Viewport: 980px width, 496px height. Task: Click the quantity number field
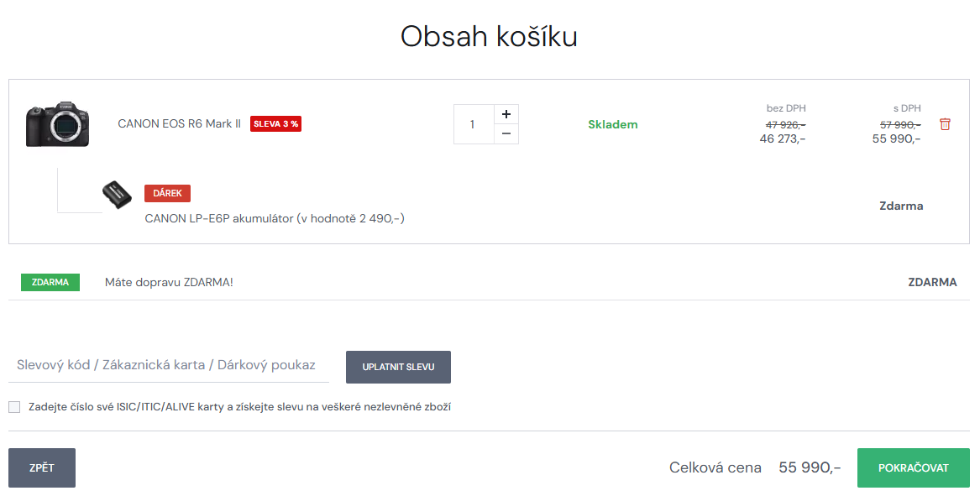(473, 124)
